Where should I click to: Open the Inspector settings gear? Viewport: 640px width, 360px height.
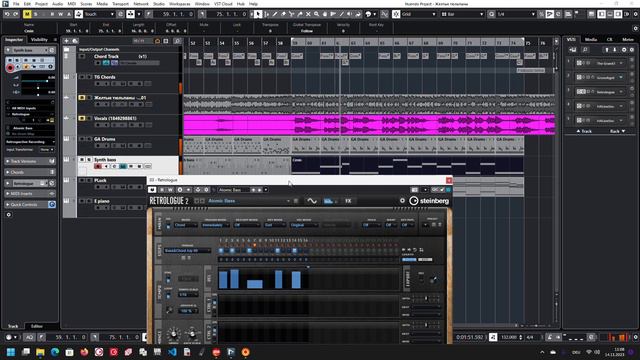pos(9,215)
